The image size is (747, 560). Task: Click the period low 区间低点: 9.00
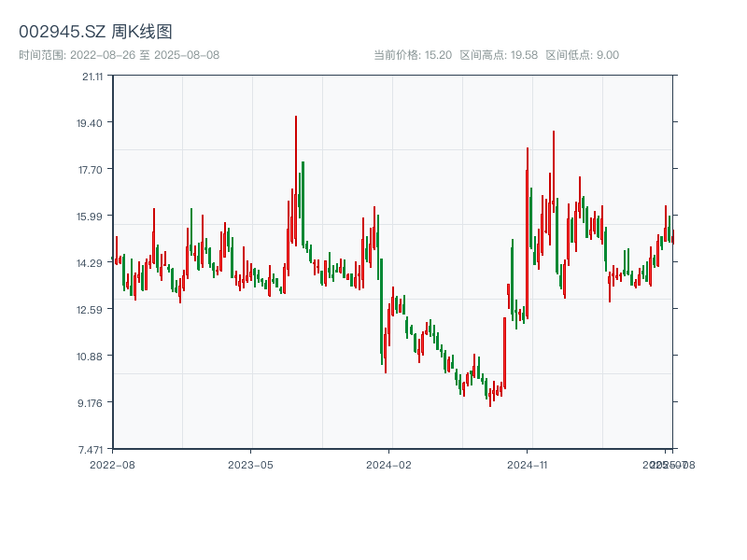[582, 55]
